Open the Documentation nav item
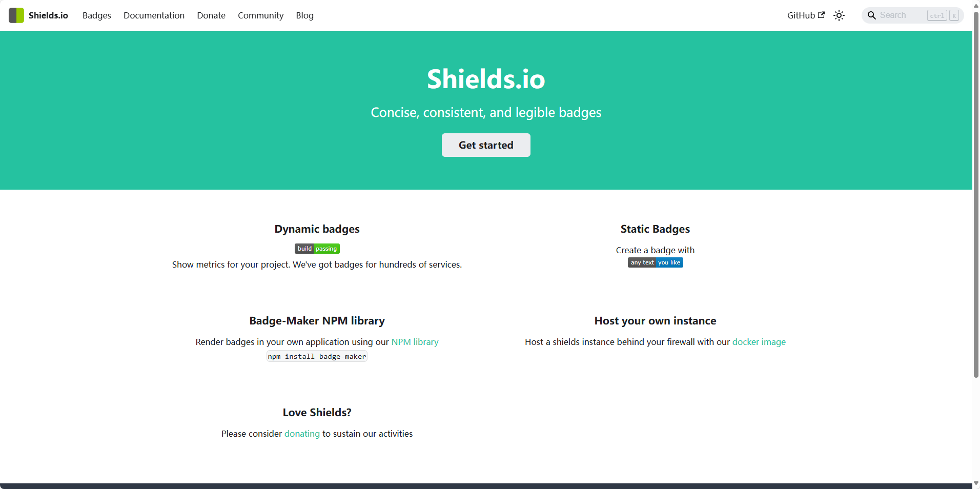This screenshot has width=980, height=489. point(154,15)
